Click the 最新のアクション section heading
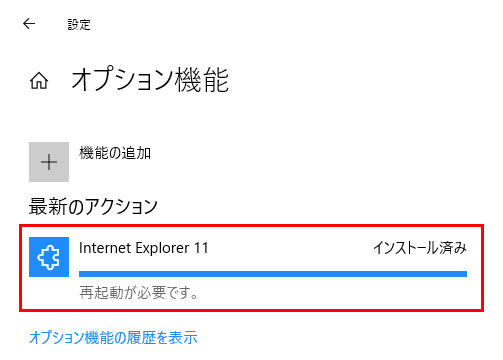Viewport: 503px width, 360px height. tap(93, 206)
